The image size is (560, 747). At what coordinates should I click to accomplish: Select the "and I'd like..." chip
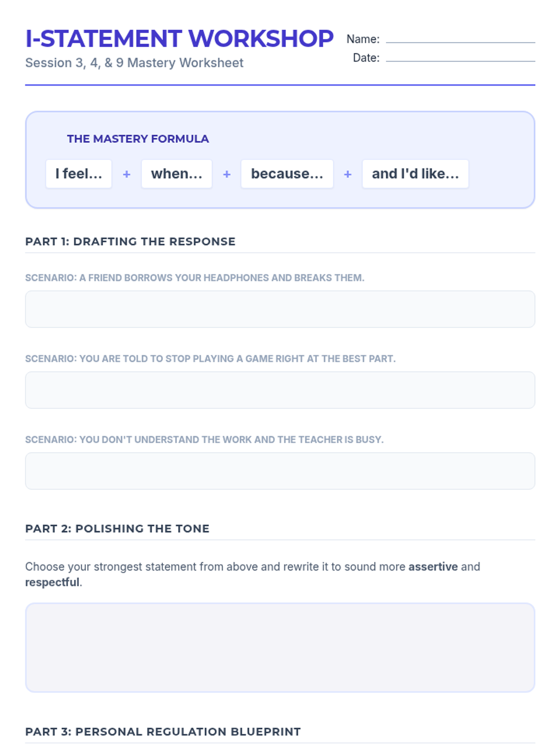click(415, 174)
